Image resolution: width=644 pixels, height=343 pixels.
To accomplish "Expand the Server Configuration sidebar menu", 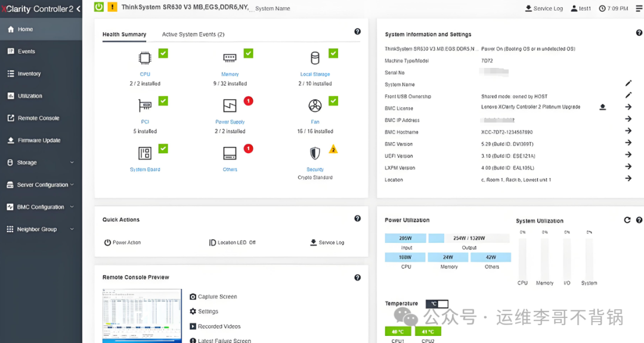I will coord(72,185).
